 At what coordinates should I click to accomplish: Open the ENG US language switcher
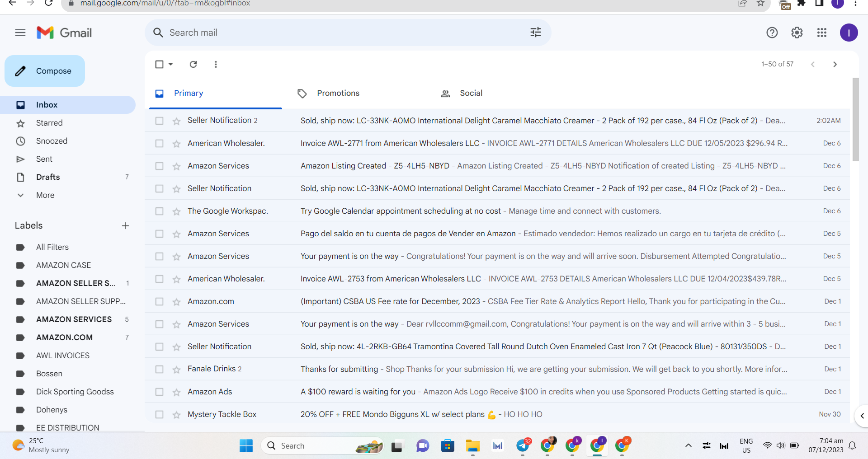click(746, 445)
